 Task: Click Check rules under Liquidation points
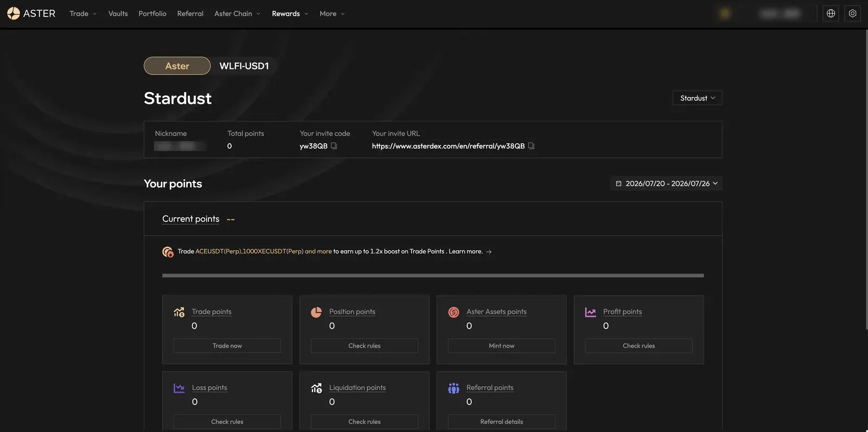(365, 422)
